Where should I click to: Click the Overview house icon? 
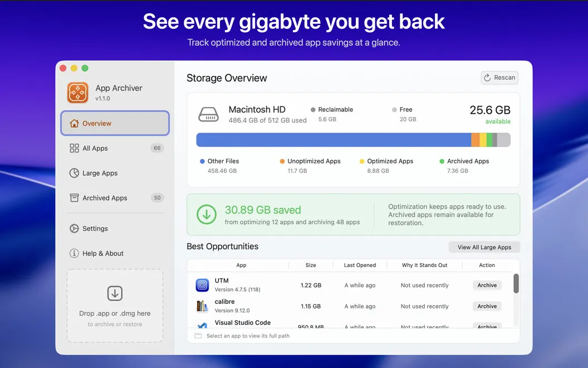(74, 123)
